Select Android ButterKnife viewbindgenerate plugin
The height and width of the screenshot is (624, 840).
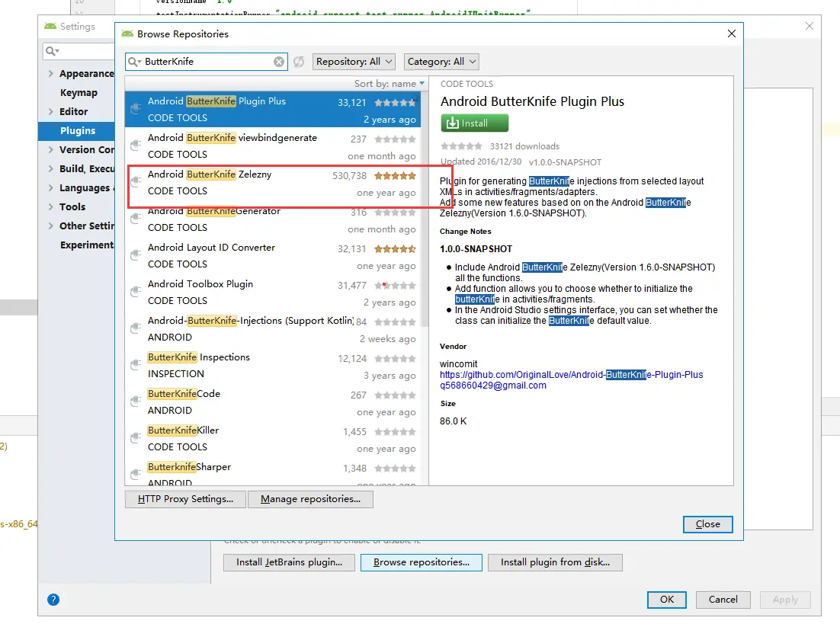[273, 146]
